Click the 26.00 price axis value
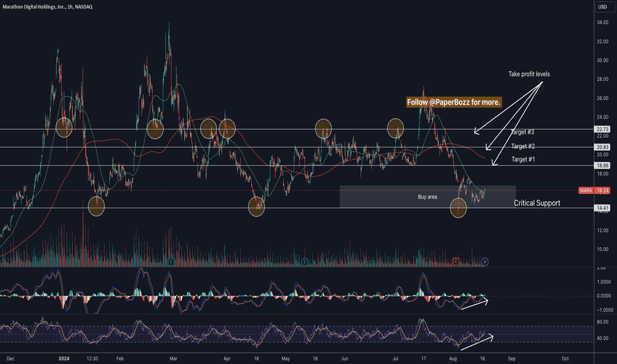617x364 pixels. point(602,98)
